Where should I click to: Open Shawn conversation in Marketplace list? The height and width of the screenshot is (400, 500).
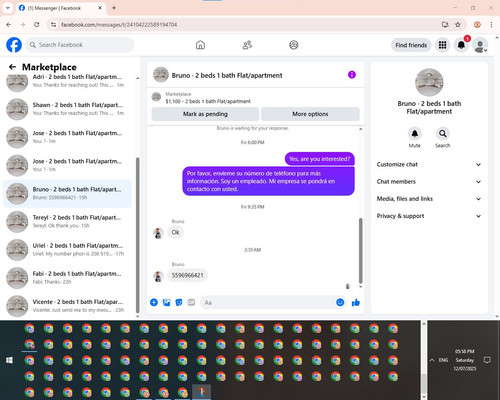coord(68,109)
